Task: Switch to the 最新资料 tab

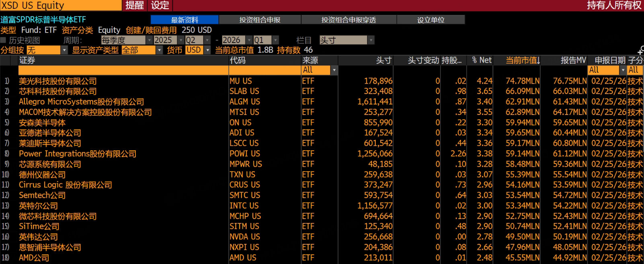Action: 185,20
